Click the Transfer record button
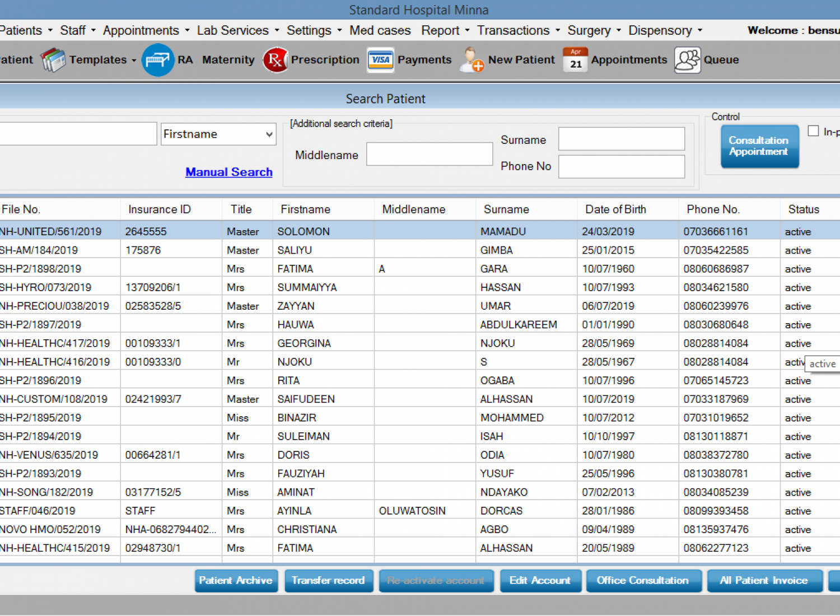 click(x=328, y=581)
